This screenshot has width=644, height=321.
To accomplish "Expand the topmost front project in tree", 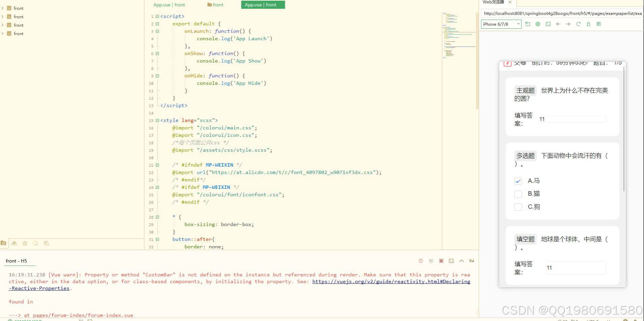I will click(3, 8).
